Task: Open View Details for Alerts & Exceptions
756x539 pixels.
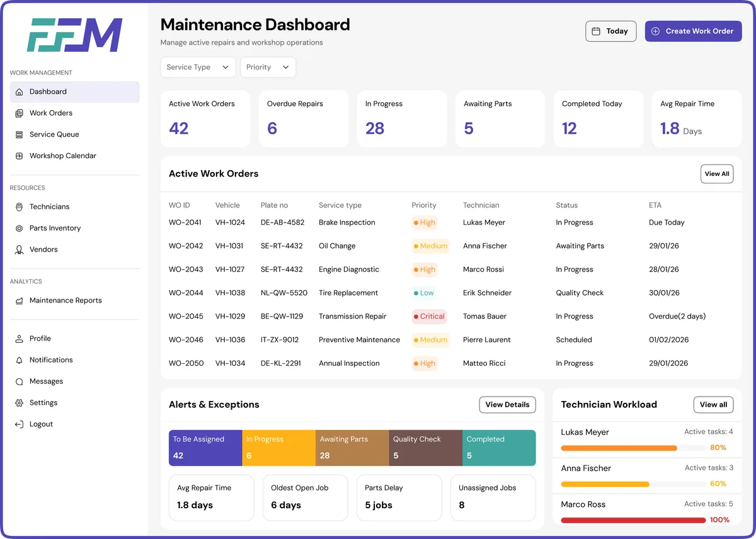Action: point(507,405)
